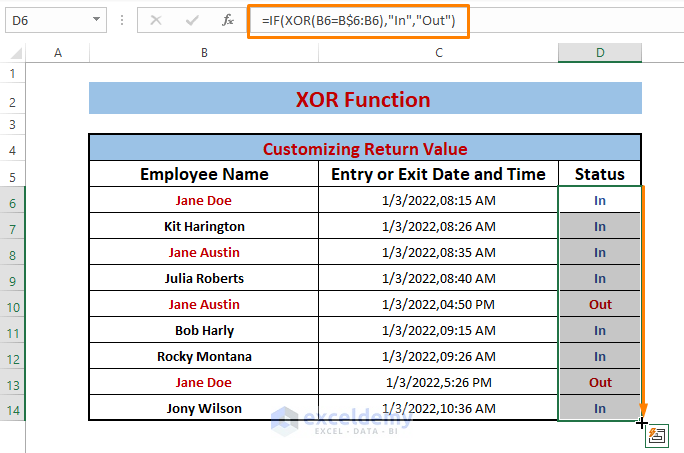Click the formula bar options dots handle
The width and height of the screenshot is (684, 453).
tap(122, 20)
